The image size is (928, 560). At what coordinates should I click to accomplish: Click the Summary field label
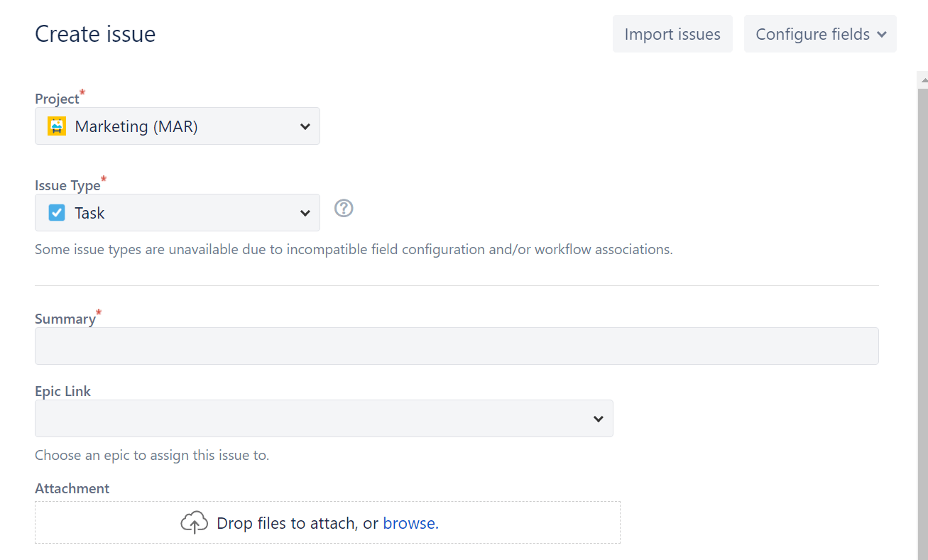pyautogui.click(x=65, y=319)
